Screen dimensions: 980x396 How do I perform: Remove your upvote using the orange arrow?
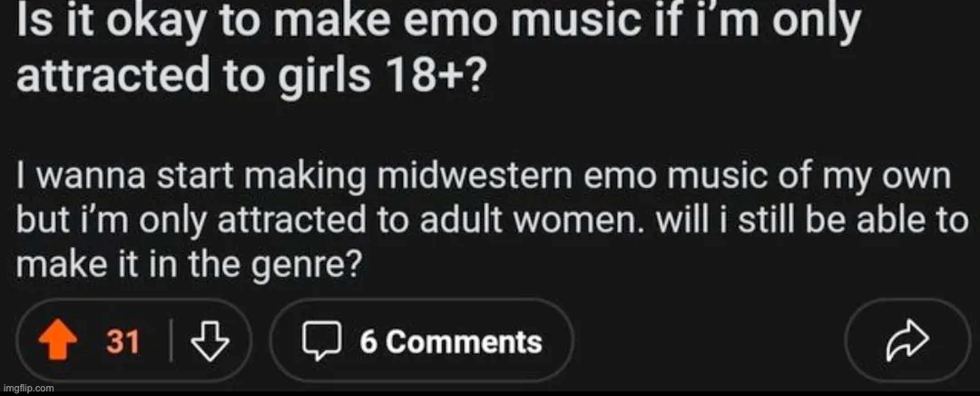click(x=57, y=342)
